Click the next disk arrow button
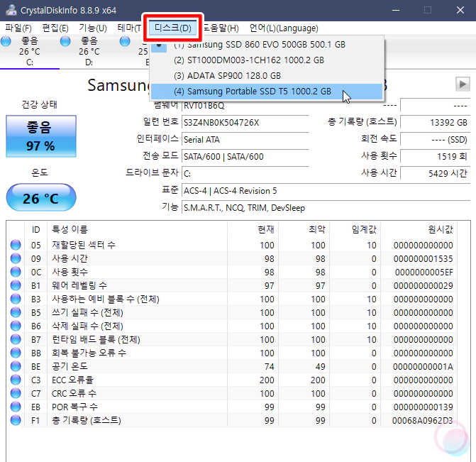Viewport: 476px width, 462px height. (463, 84)
